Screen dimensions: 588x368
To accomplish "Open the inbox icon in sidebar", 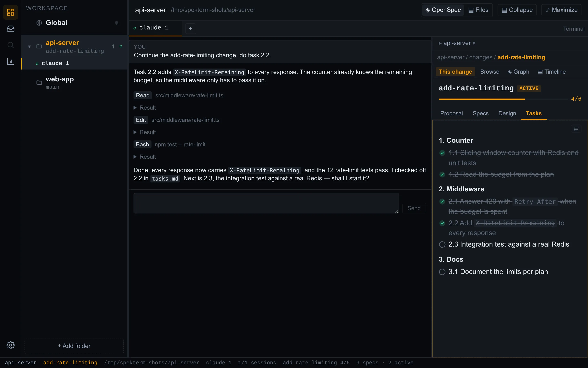I will point(10,29).
